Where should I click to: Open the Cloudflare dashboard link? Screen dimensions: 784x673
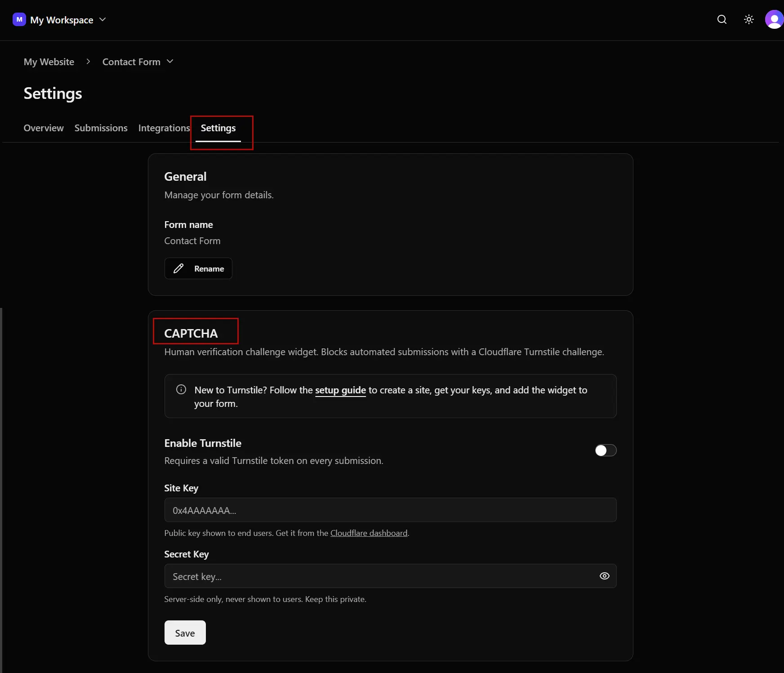(x=368, y=533)
